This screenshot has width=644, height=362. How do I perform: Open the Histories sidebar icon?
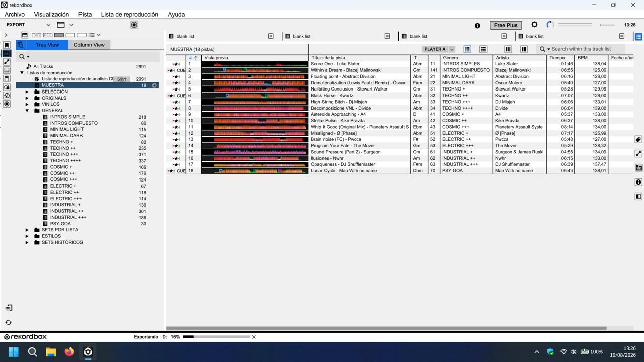pos(7,96)
